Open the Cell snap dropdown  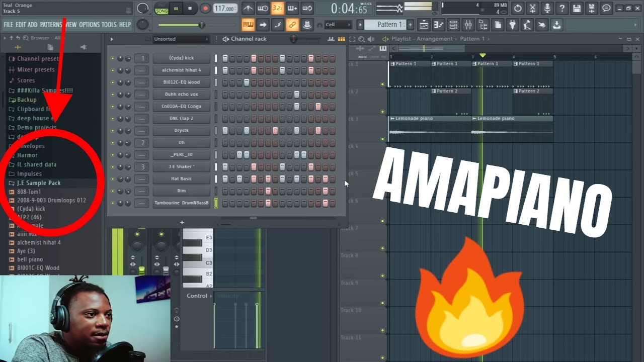tap(338, 25)
